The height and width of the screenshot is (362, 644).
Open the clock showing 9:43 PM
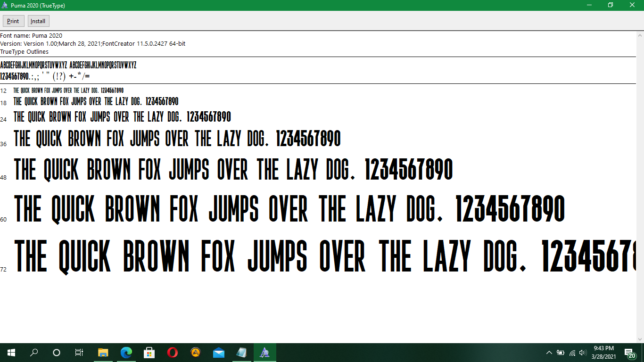[x=603, y=353]
